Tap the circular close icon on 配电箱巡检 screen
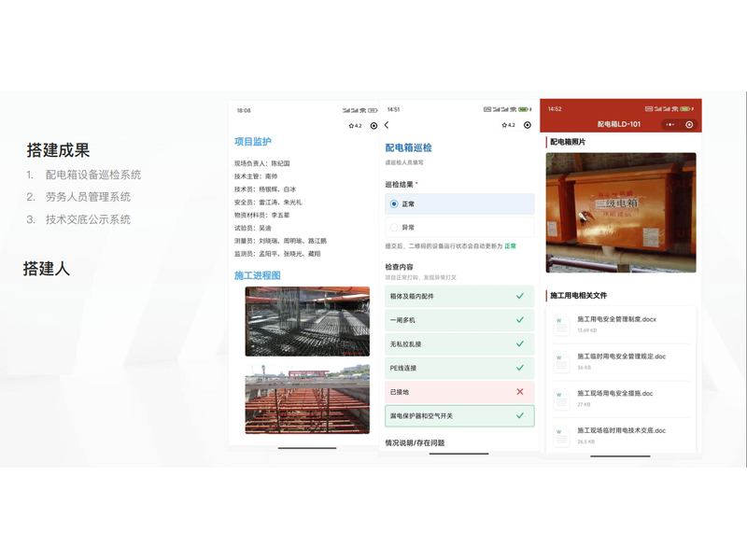Viewport: 747px width, 560px height. coord(528,125)
